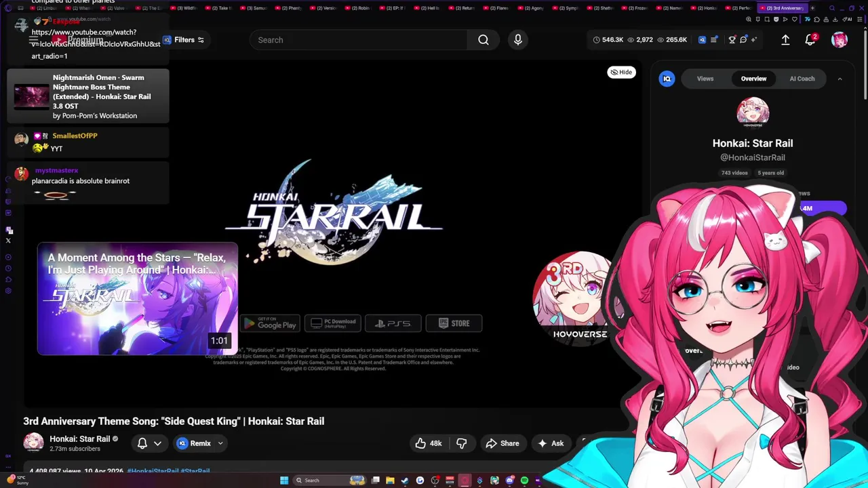The image size is (868, 488).
Task: Switch to the Robin browser tab
Action: pos(360,8)
